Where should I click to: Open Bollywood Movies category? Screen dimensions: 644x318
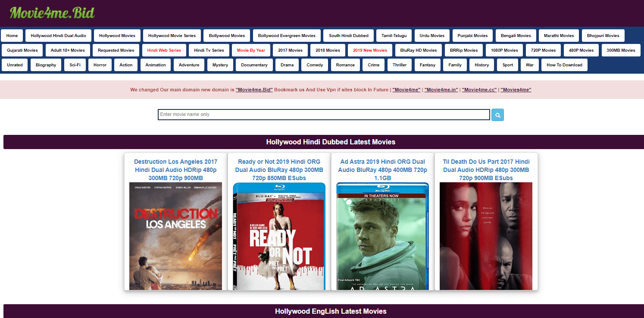click(227, 36)
